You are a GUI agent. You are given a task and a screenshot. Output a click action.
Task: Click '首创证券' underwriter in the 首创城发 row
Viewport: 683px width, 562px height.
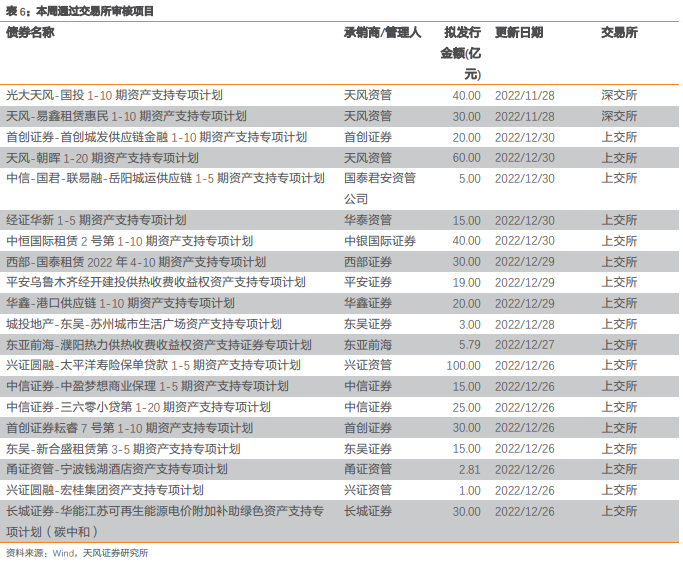pos(368,137)
